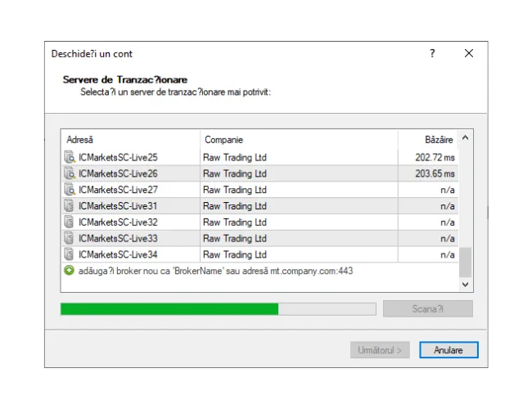Viewport: 532px width, 409px height.
Task: Click the question mark help button
Action: tap(432, 53)
